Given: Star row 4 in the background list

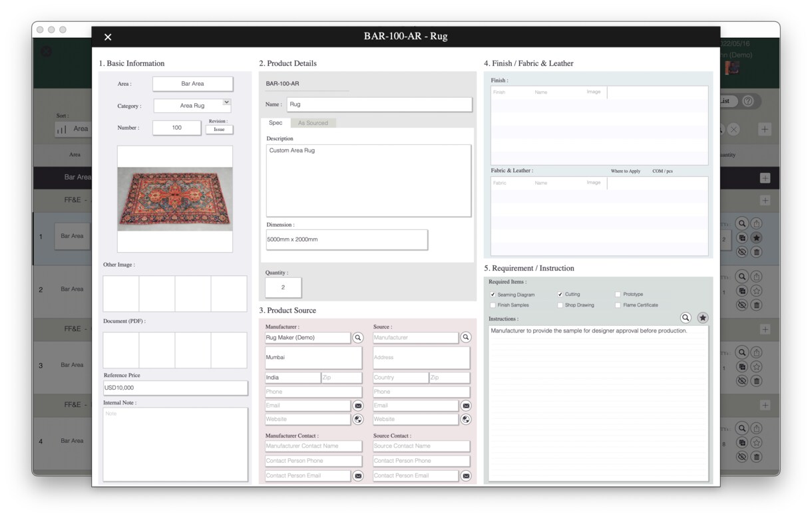Looking at the screenshot, I should (757, 442).
